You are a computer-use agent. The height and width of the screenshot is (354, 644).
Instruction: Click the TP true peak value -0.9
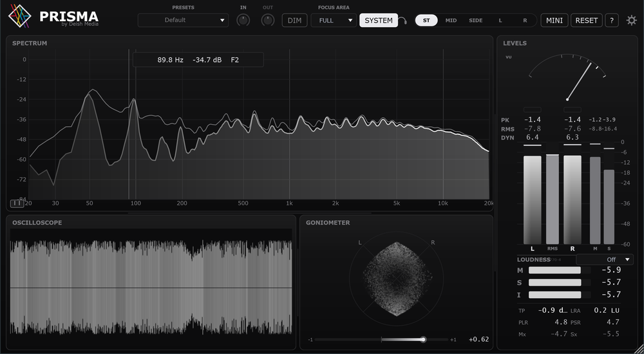pos(553,310)
